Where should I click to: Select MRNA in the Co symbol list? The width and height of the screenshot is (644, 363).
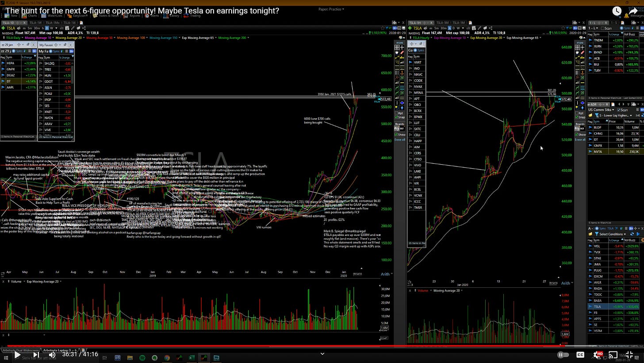click(417, 93)
